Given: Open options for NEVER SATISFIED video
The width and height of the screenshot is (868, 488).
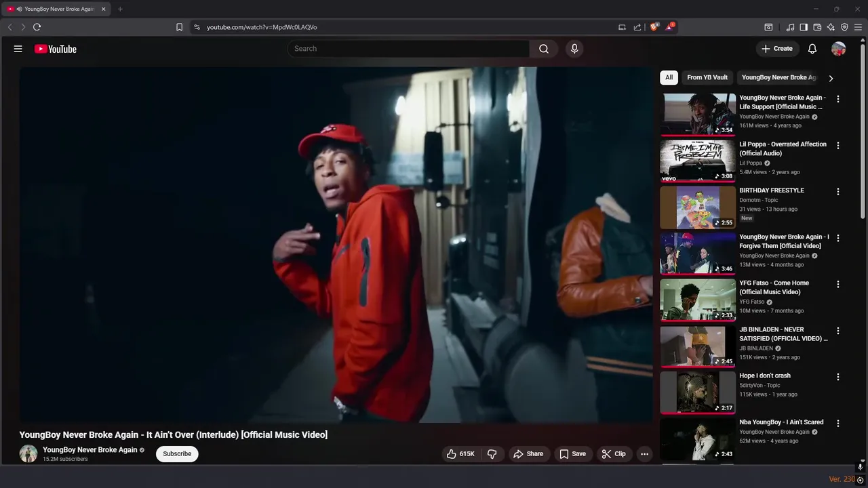Looking at the screenshot, I should pos(838,331).
